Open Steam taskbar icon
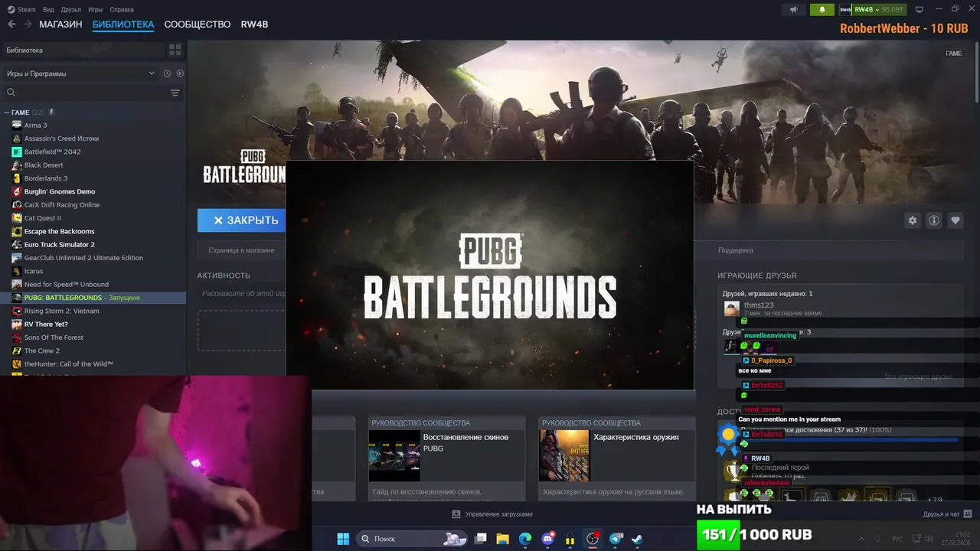 (x=637, y=539)
